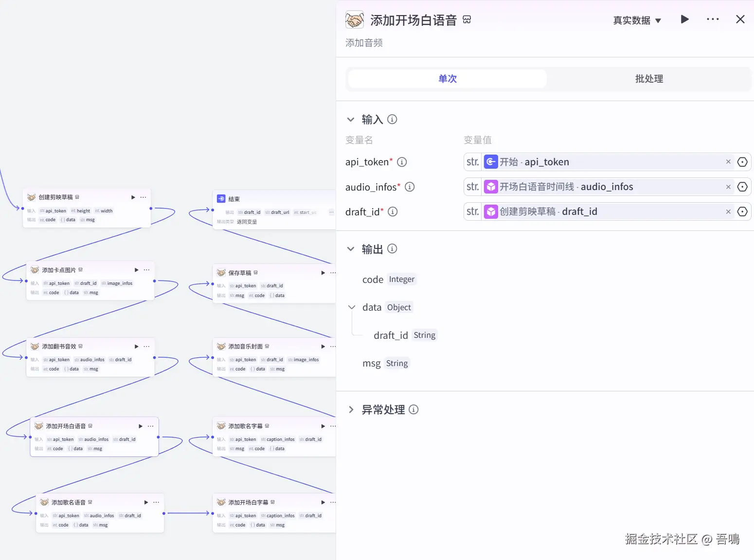
Task: Expand the 异常处理 section
Action: pos(351,410)
